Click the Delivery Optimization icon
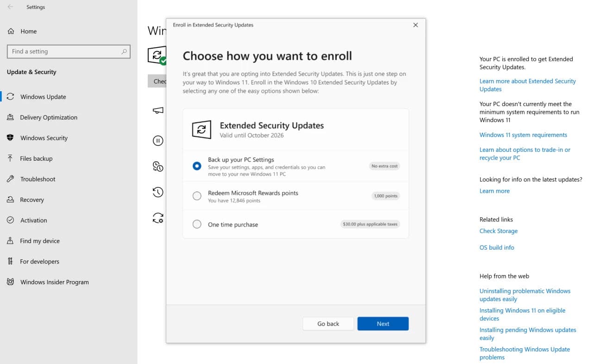Viewport: 593px width, 364px height. click(10, 117)
